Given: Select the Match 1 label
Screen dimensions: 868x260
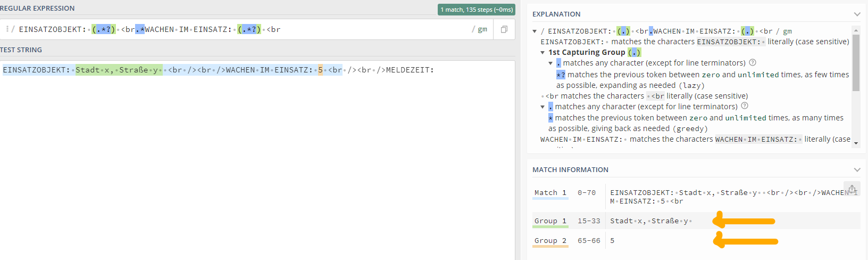Looking at the screenshot, I should (x=550, y=193).
